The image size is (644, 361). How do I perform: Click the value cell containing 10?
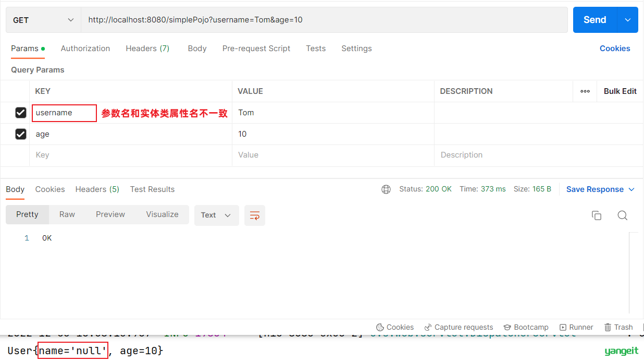tap(333, 134)
